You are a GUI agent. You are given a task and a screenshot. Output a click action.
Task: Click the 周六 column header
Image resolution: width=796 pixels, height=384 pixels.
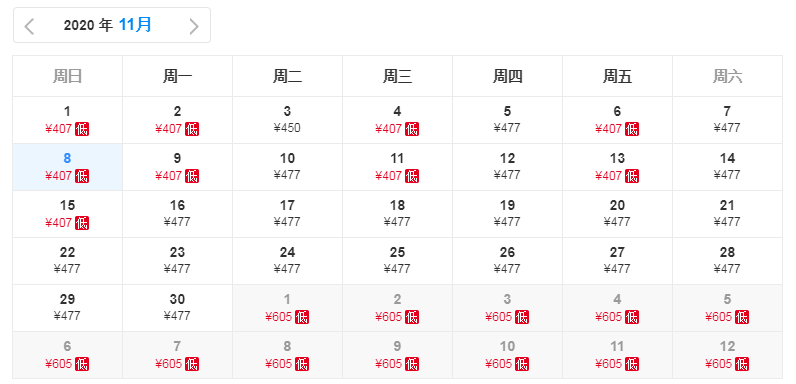(727, 76)
